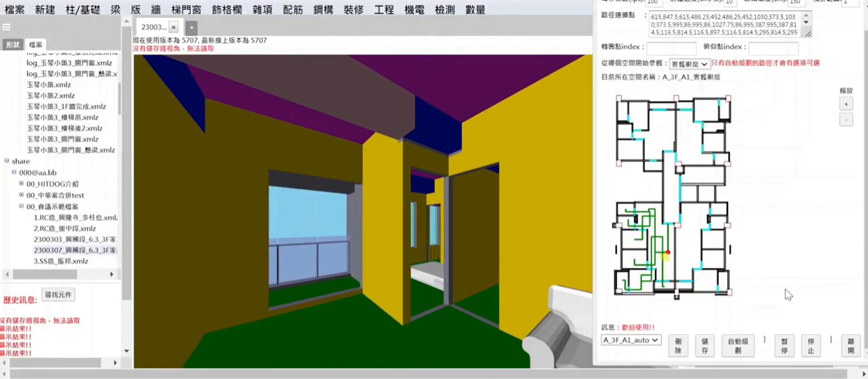Viewport: 868px width, 379px height.
Task: Open the A_3F_A1_auto path dropdown
Action: [630, 340]
